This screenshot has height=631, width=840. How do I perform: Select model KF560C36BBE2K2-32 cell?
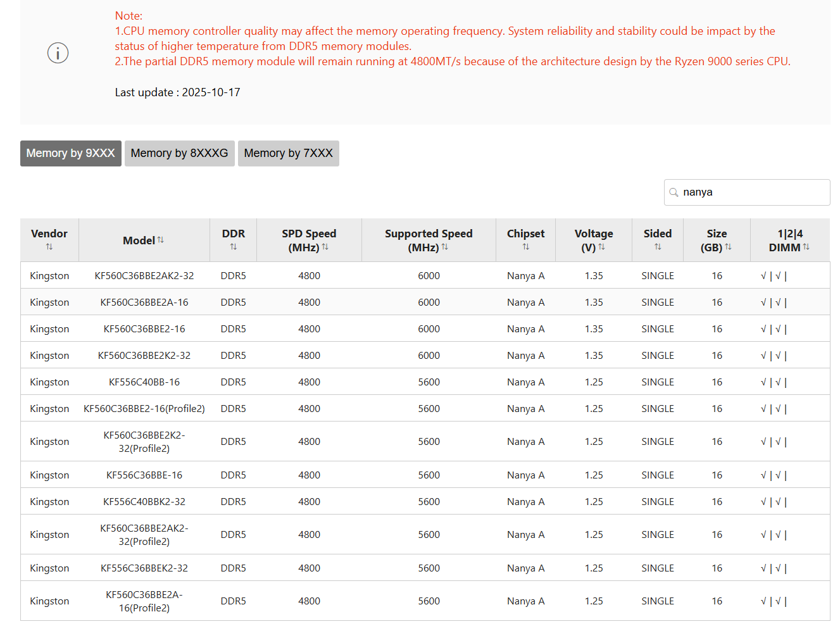click(x=144, y=356)
